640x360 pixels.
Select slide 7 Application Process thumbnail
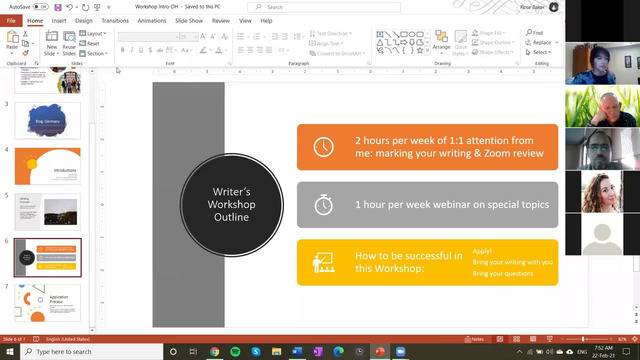click(48, 303)
